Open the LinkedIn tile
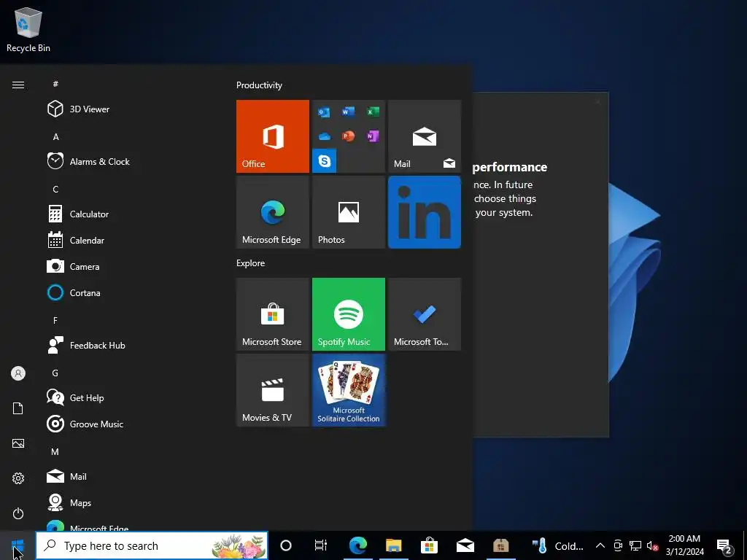 point(425,212)
